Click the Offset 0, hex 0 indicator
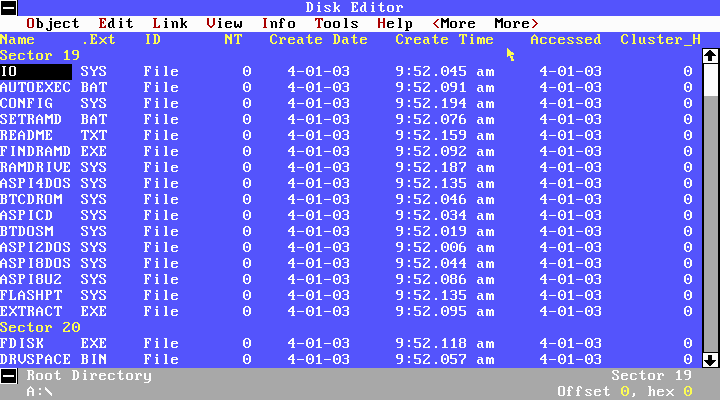The width and height of the screenshot is (720, 400). pos(624,392)
